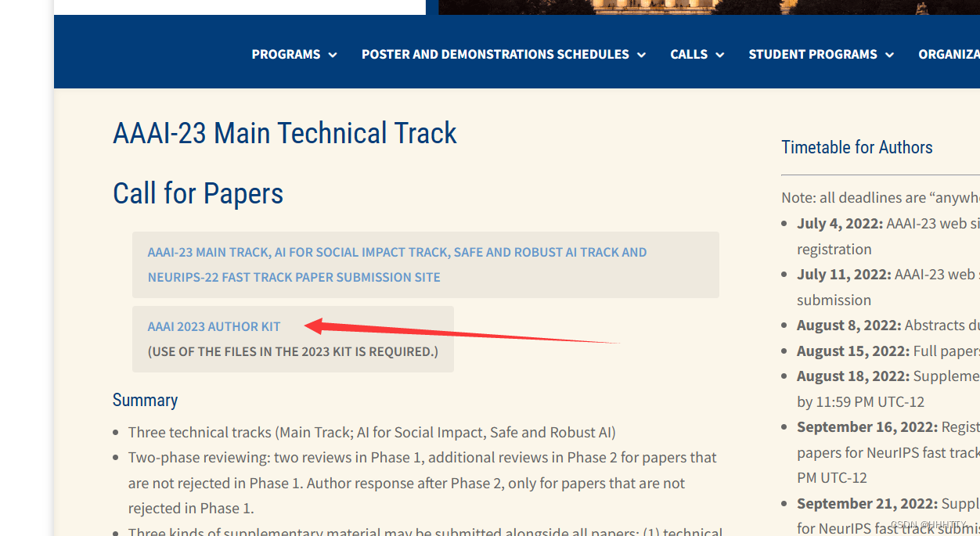Viewport: 980px width, 536px height.
Task: Expand the CALLS chevron arrow
Action: pyautogui.click(x=720, y=55)
